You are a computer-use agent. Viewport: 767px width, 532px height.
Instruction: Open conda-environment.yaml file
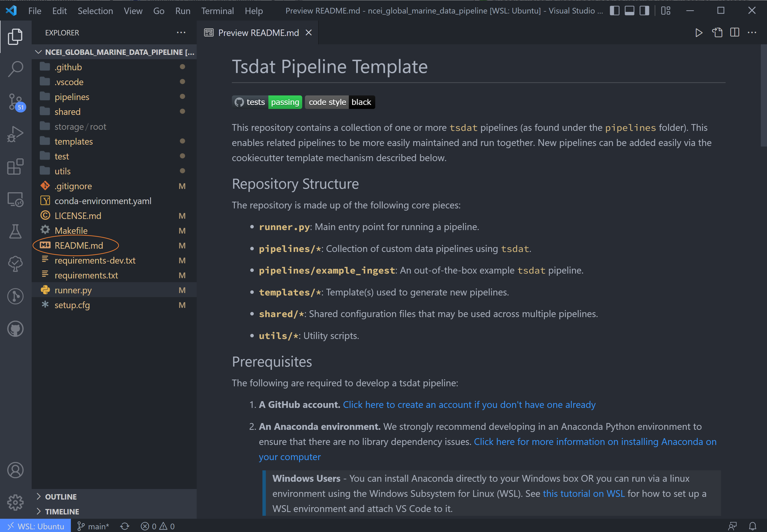[x=114, y=201]
